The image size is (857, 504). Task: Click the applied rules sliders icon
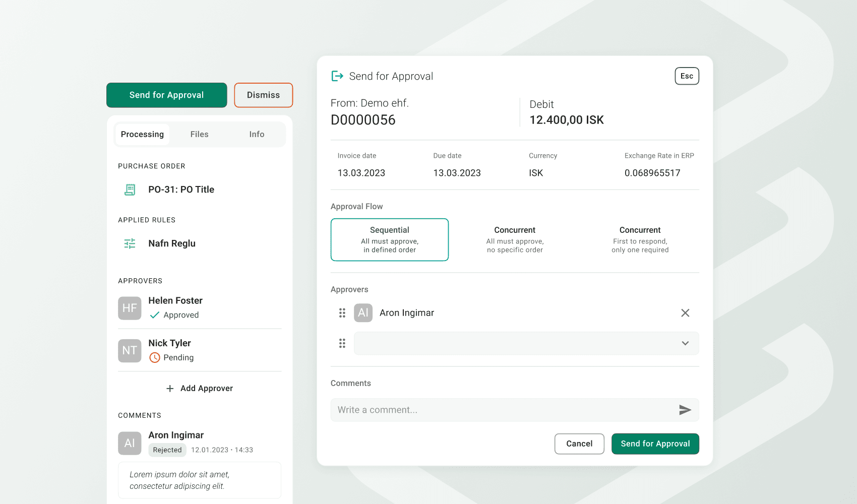[x=130, y=243]
